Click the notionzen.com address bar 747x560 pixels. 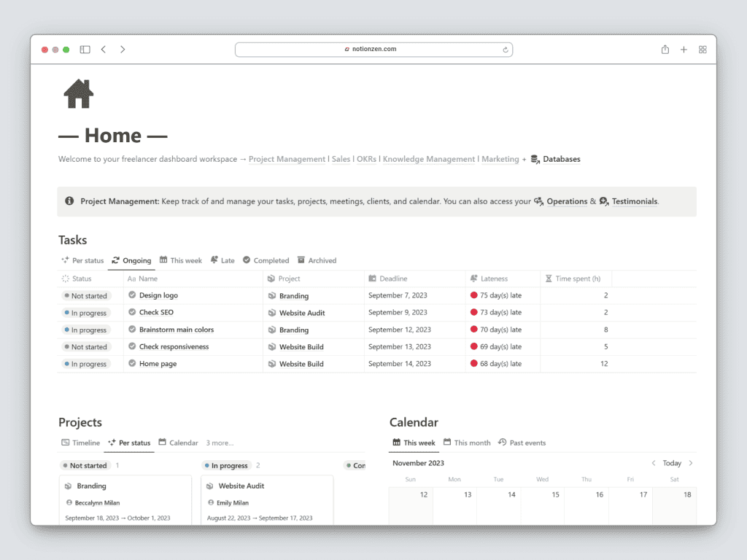click(x=373, y=50)
